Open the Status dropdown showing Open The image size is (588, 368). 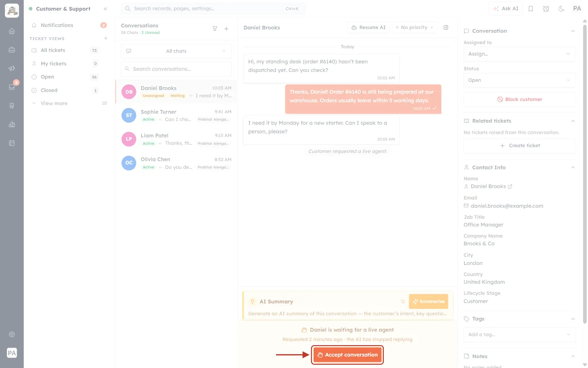[x=519, y=80]
